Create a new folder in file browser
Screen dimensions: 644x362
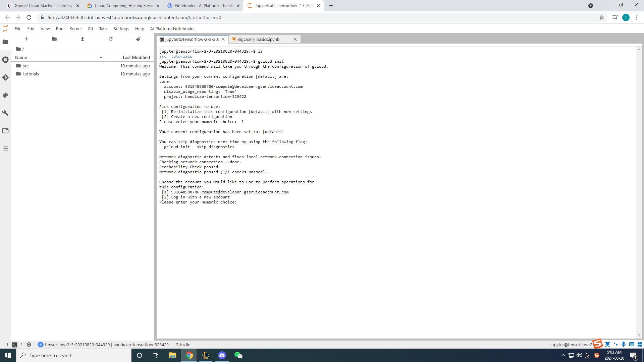point(54,39)
